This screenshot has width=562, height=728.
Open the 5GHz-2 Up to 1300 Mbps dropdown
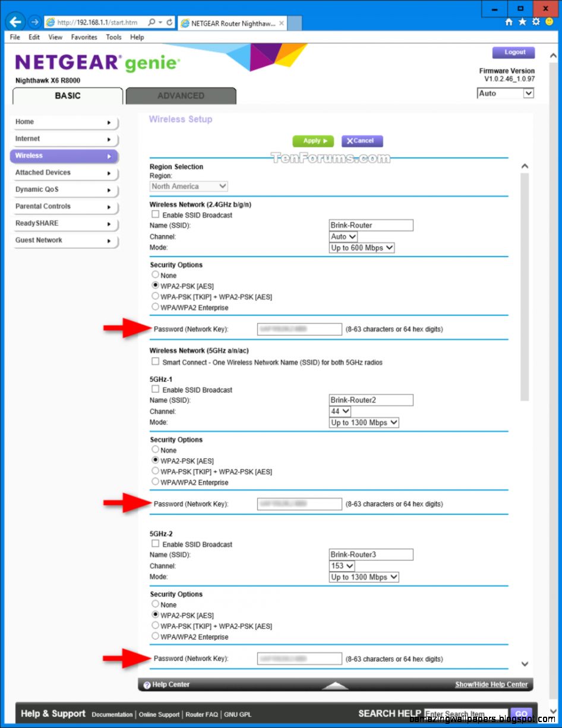(364, 577)
